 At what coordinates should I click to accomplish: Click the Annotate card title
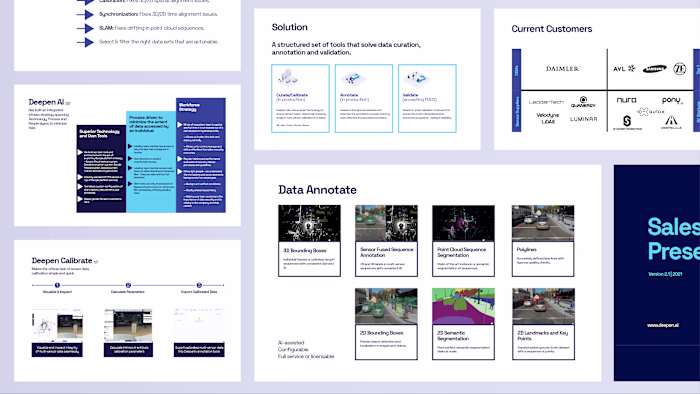click(349, 95)
